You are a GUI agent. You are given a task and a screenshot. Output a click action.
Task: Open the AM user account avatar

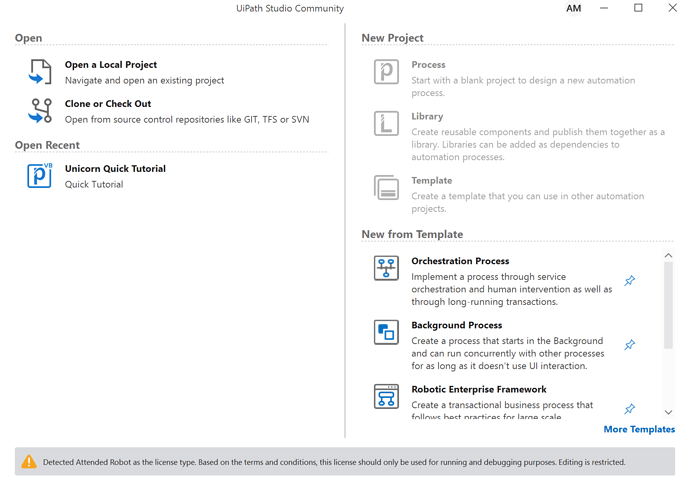(573, 8)
